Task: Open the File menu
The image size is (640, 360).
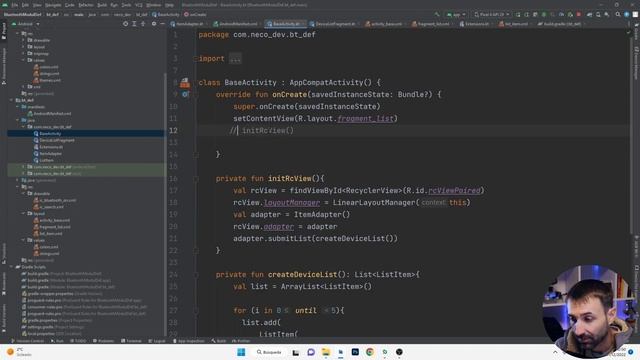Action: click(x=15, y=5)
